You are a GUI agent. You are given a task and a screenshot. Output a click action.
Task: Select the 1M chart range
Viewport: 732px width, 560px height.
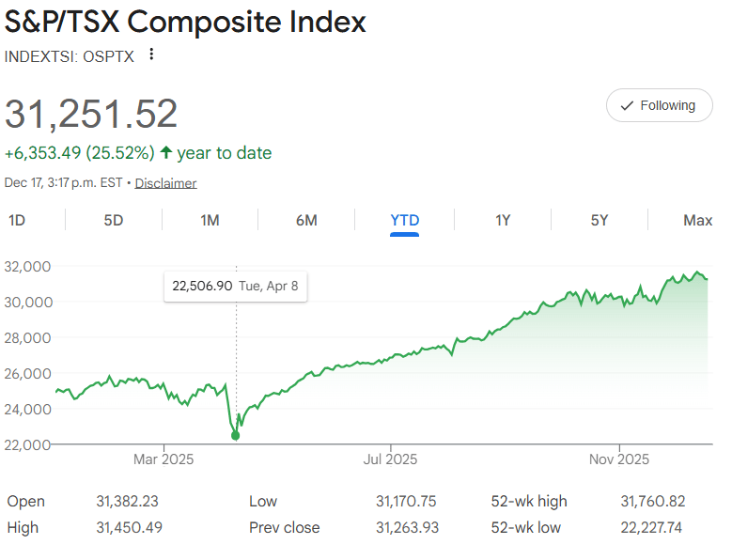pos(210,220)
